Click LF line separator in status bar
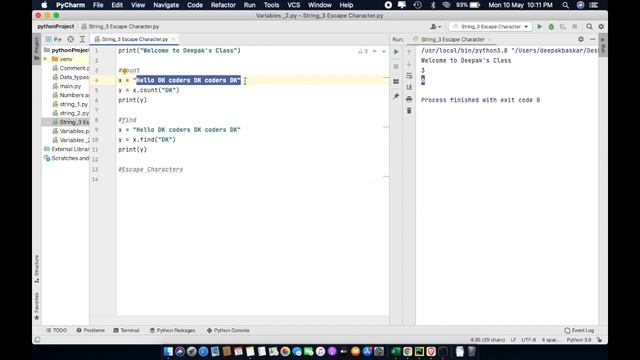 pos(513,340)
